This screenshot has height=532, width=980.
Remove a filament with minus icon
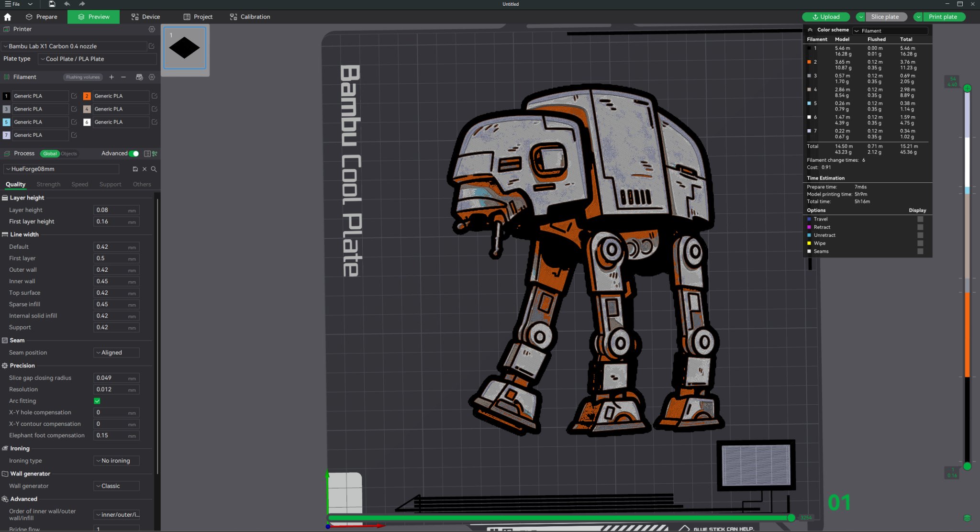[123, 77]
